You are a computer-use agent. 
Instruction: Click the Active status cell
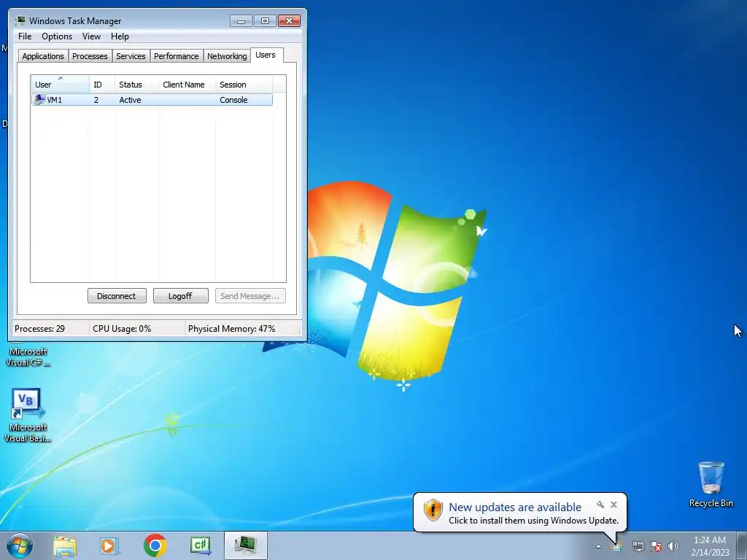click(130, 100)
